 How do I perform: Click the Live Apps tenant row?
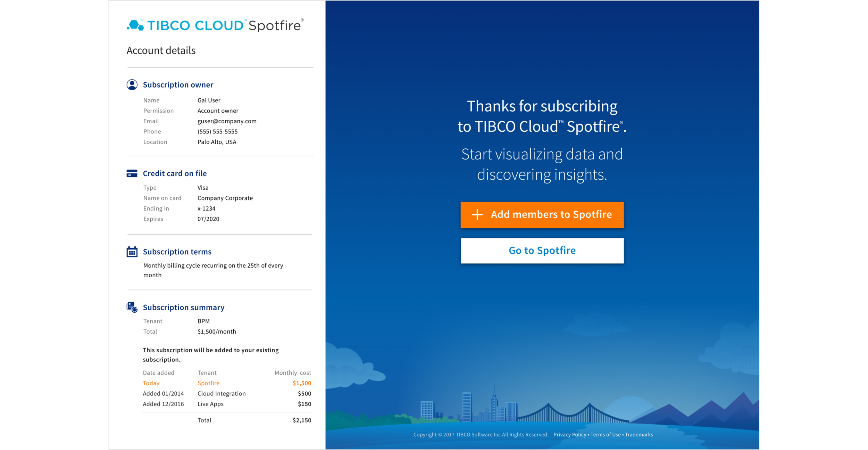211,404
